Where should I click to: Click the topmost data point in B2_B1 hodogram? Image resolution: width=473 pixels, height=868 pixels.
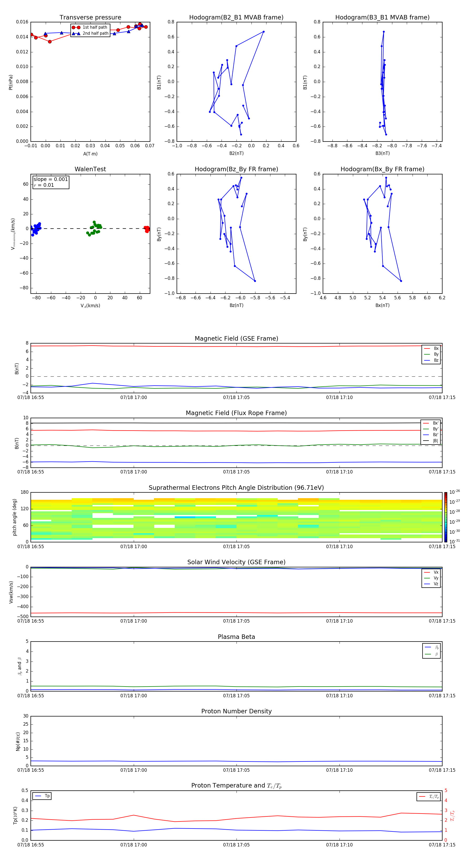pyautogui.click(x=264, y=32)
